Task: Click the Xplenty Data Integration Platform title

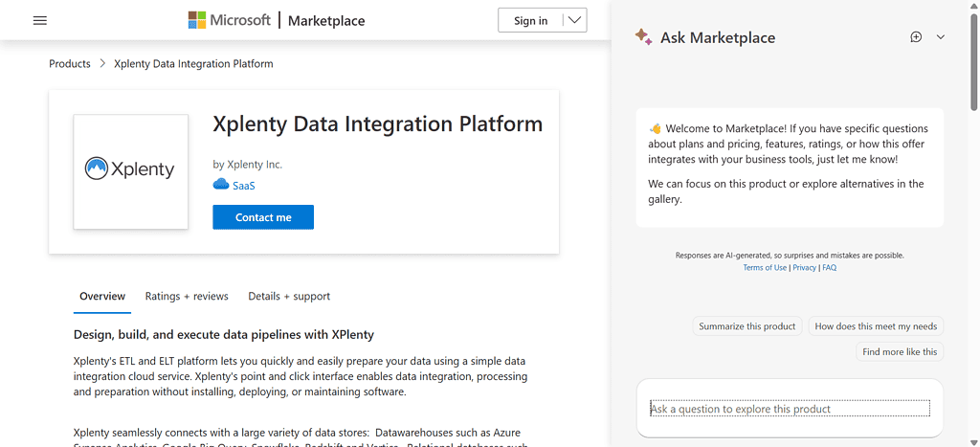Action: click(377, 124)
